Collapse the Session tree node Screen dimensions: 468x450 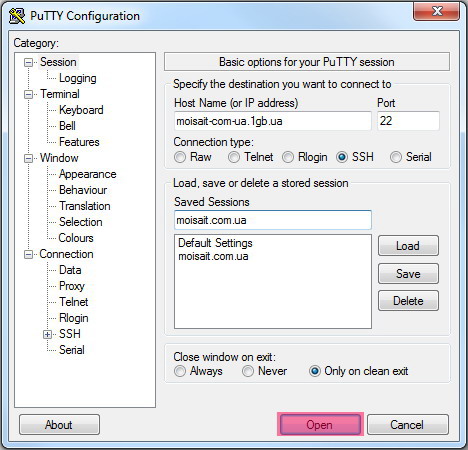point(29,62)
